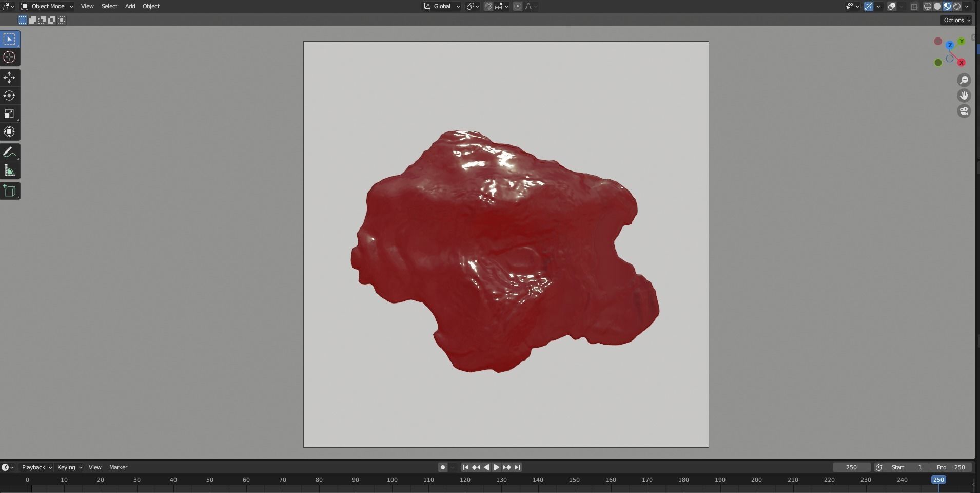Image resolution: width=980 pixels, height=493 pixels.
Task: Click the current frame field showing 250
Action: click(x=852, y=467)
